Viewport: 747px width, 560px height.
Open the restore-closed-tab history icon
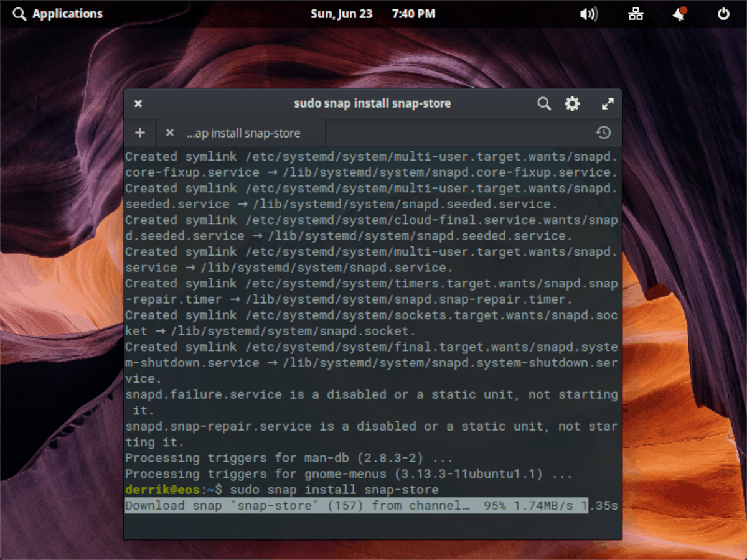pos(603,133)
